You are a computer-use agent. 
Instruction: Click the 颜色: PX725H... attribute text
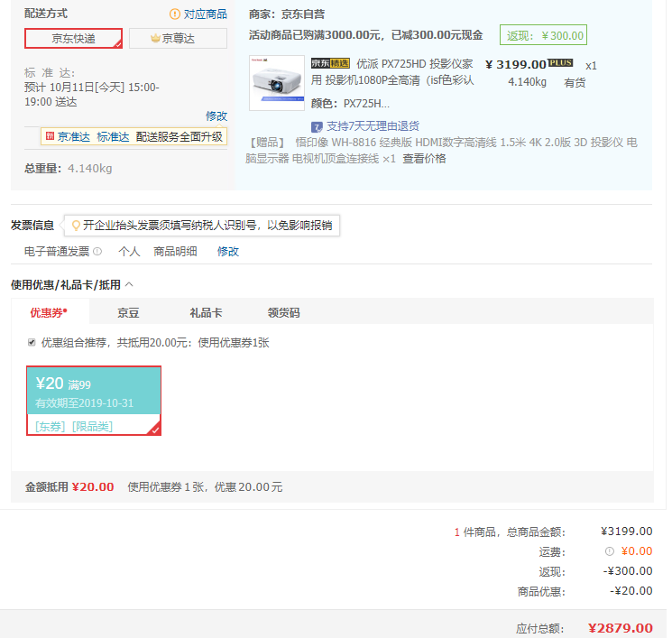[350, 104]
